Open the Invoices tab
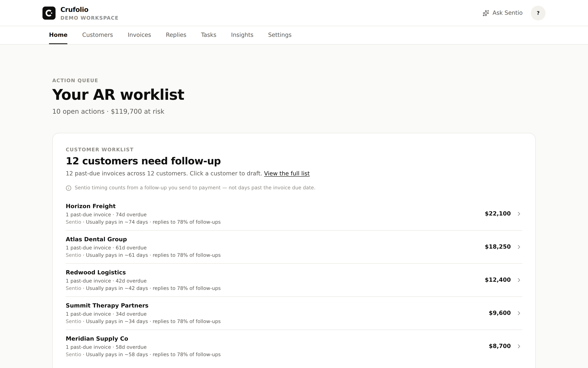This screenshot has height=368, width=588. point(139,35)
